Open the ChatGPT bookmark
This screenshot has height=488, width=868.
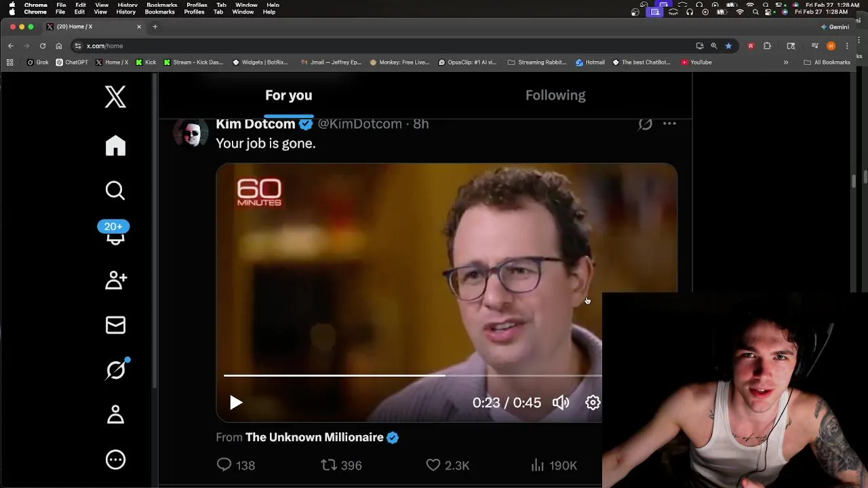[72, 62]
